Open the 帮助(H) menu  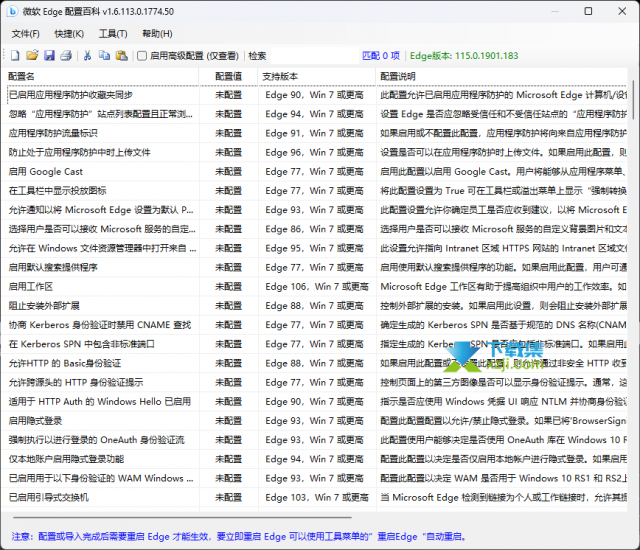click(x=157, y=34)
